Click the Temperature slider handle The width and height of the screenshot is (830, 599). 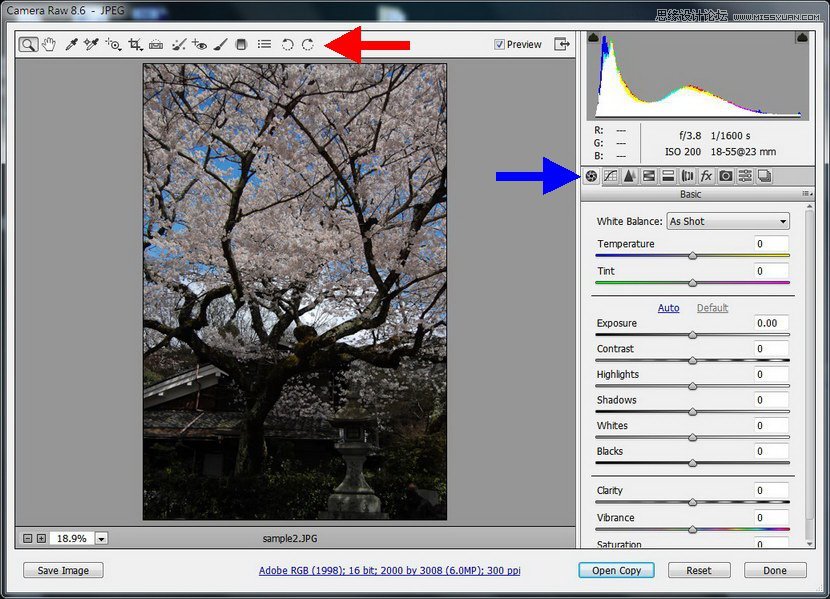coord(692,256)
